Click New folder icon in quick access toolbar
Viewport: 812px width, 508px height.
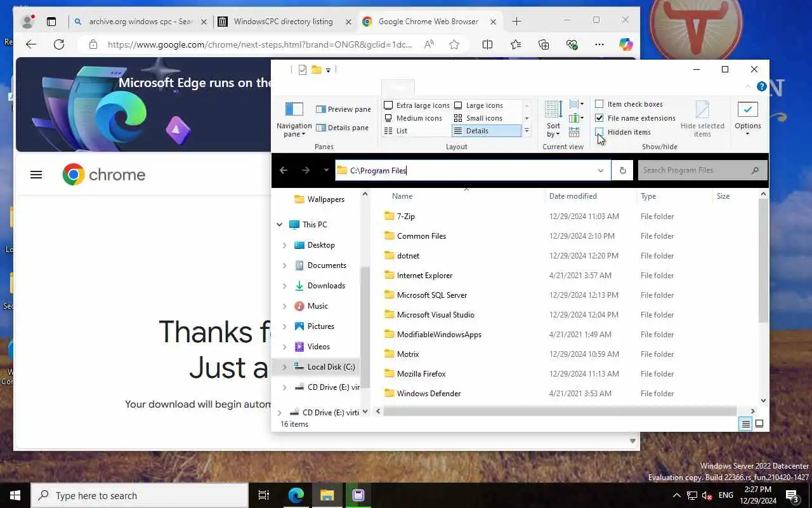(x=316, y=70)
